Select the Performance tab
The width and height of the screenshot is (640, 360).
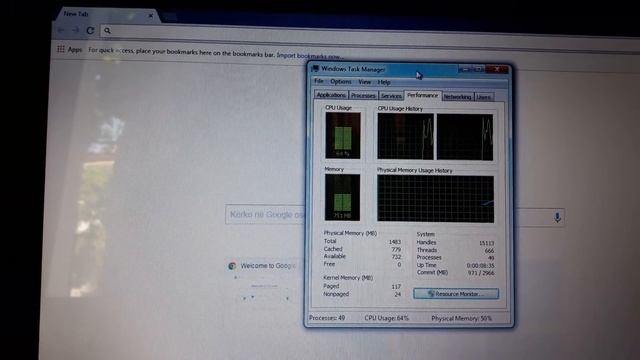422,95
